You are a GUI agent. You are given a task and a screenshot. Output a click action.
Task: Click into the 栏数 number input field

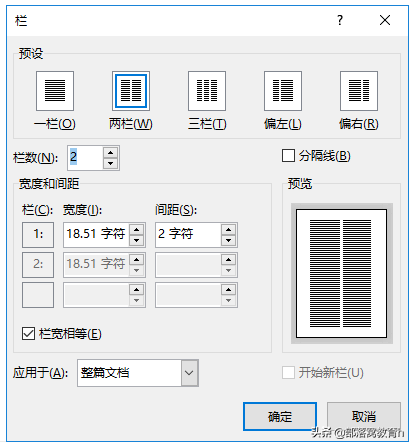click(85, 158)
